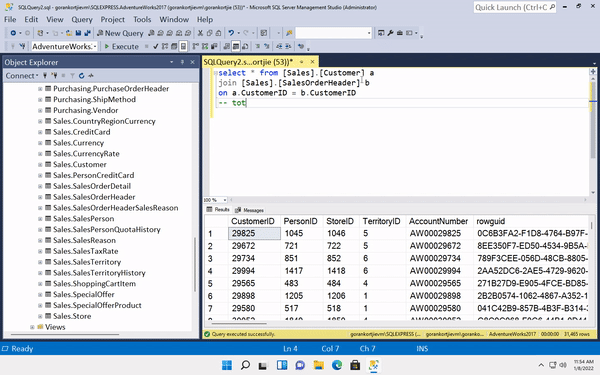Click the Cut scissors icon

[x=200, y=33]
